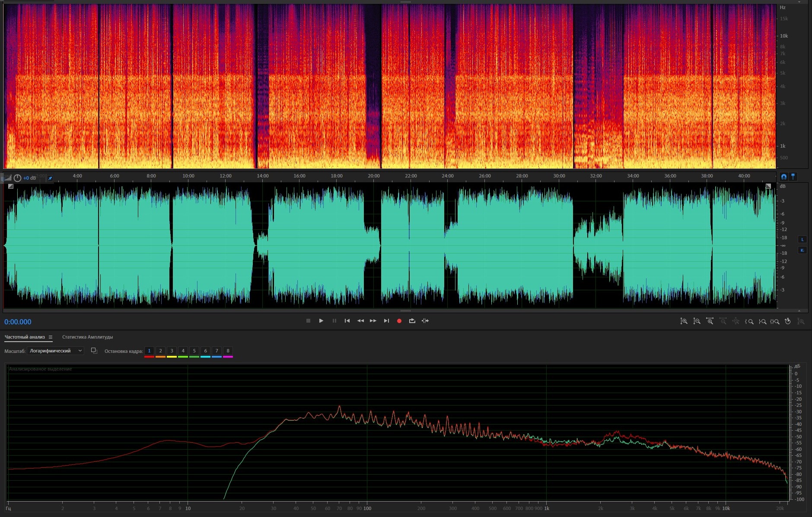Open the Частотный анализ panel menu
This screenshot has width=812, height=517.
[51, 337]
